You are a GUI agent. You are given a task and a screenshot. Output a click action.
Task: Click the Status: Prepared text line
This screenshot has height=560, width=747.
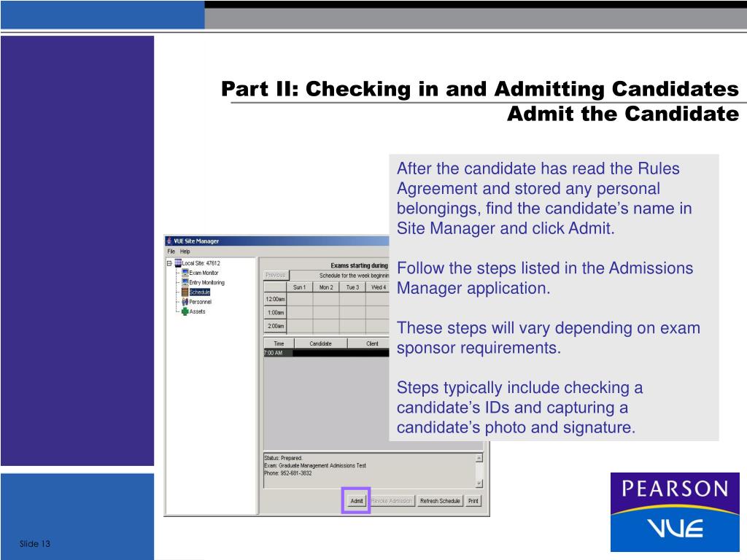pos(284,458)
